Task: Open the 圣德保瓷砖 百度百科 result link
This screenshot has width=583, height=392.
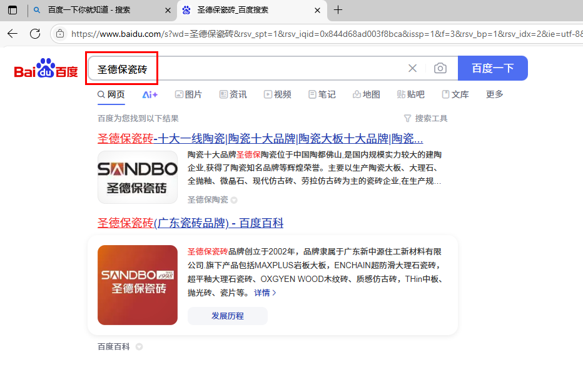Action: click(190, 223)
